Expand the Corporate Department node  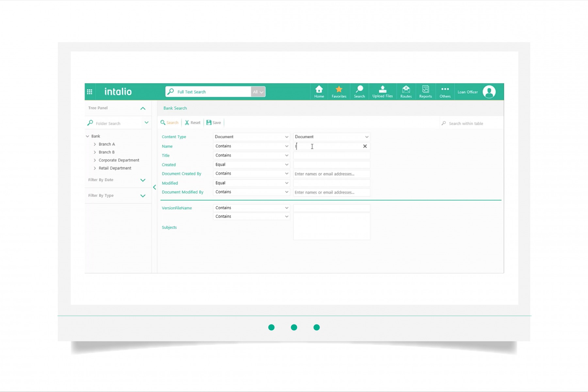point(95,160)
